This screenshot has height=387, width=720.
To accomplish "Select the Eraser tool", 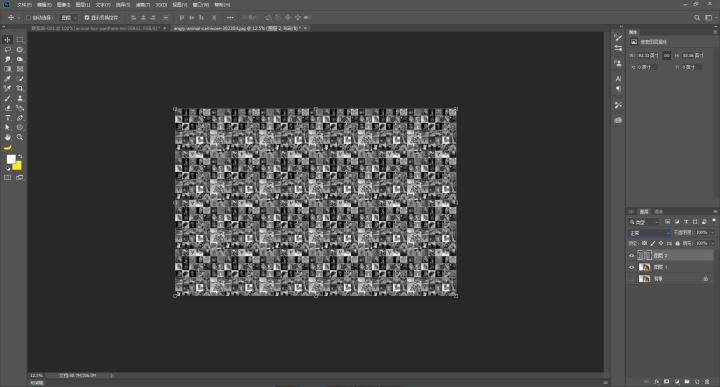I will tap(7, 108).
